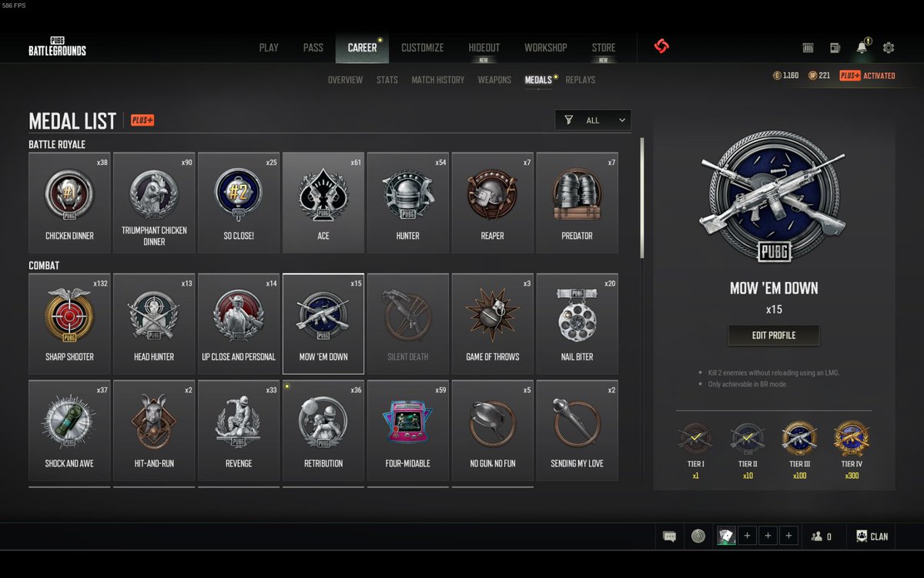Switch to the OVERVIEW sub-tab
The width and height of the screenshot is (924, 578).
pos(345,80)
